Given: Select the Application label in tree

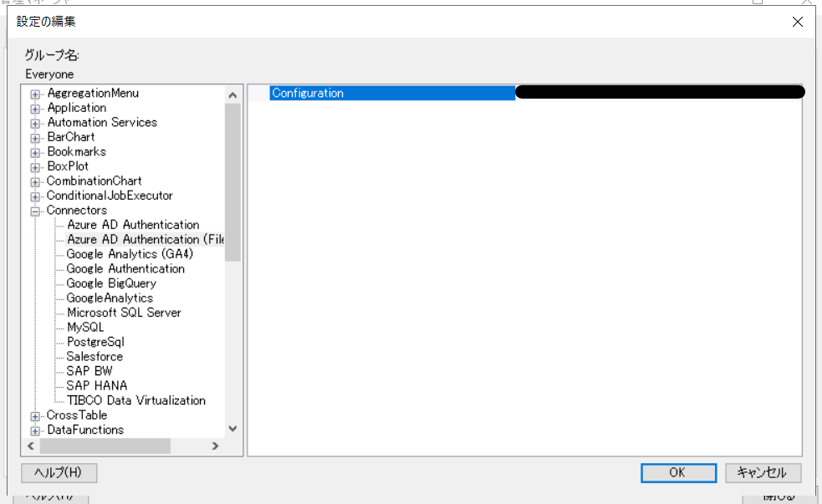Looking at the screenshot, I should [x=77, y=108].
